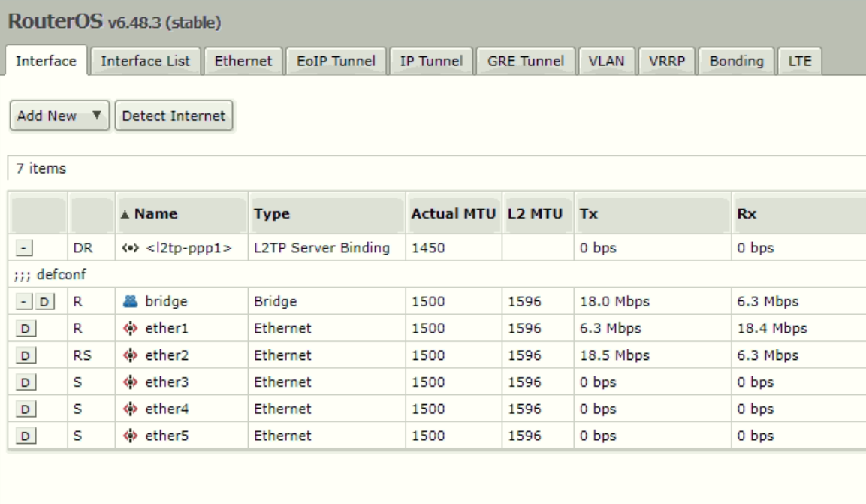This screenshot has height=504, width=866.
Task: Switch to the GRE Tunnel tab
Action: (x=526, y=61)
